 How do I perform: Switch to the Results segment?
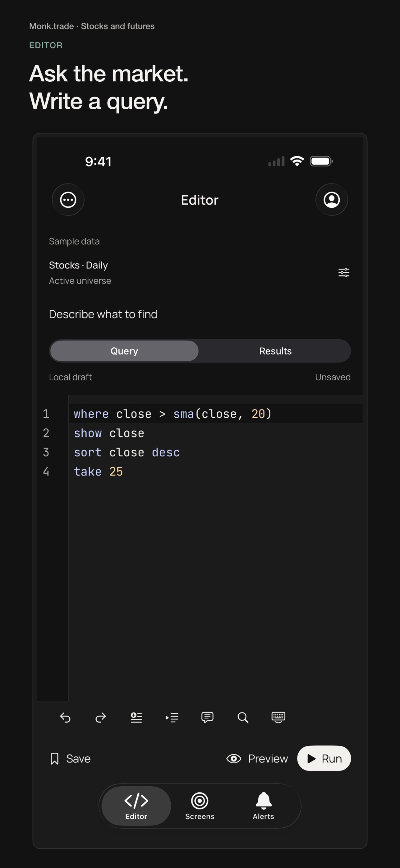tap(275, 351)
